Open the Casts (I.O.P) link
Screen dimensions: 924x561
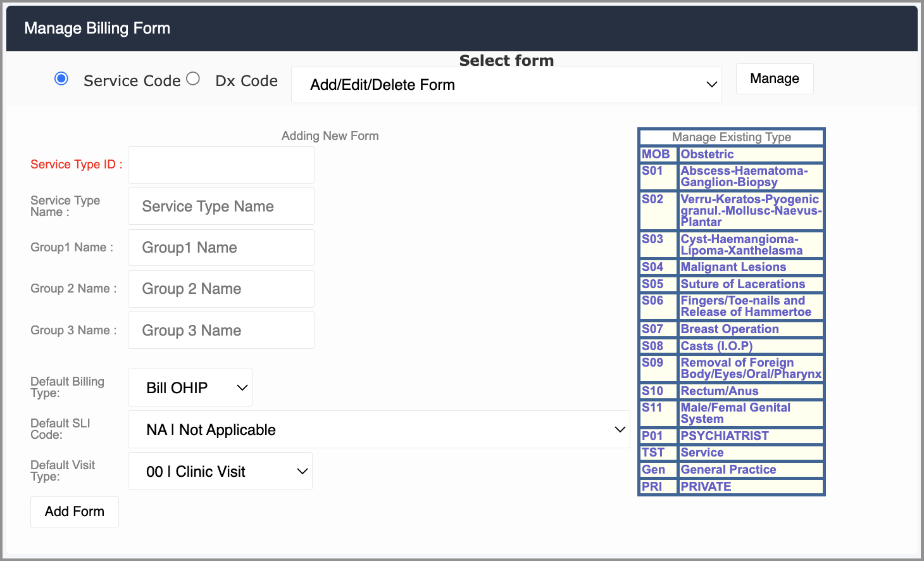(717, 346)
